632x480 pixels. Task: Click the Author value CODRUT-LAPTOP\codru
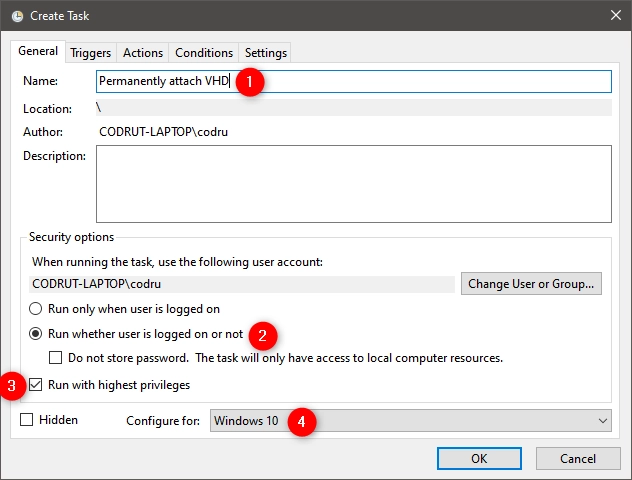pos(163,132)
